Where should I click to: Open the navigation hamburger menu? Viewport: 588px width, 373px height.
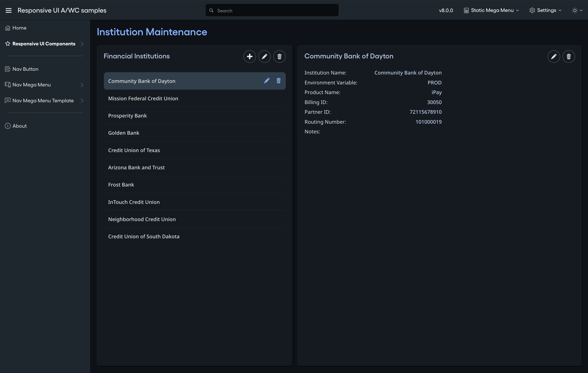tap(9, 10)
